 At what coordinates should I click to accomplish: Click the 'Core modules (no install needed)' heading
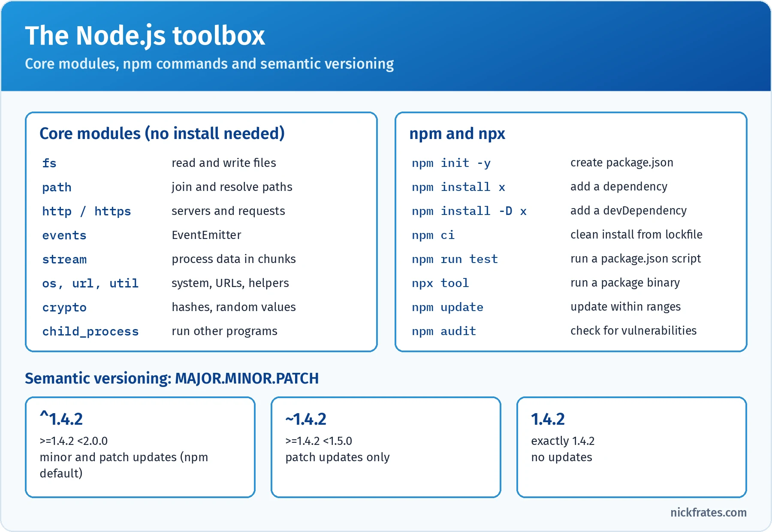click(162, 133)
